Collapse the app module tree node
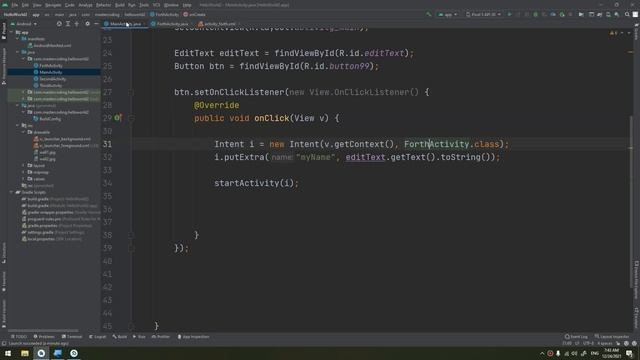 pyautogui.click(x=12, y=32)
